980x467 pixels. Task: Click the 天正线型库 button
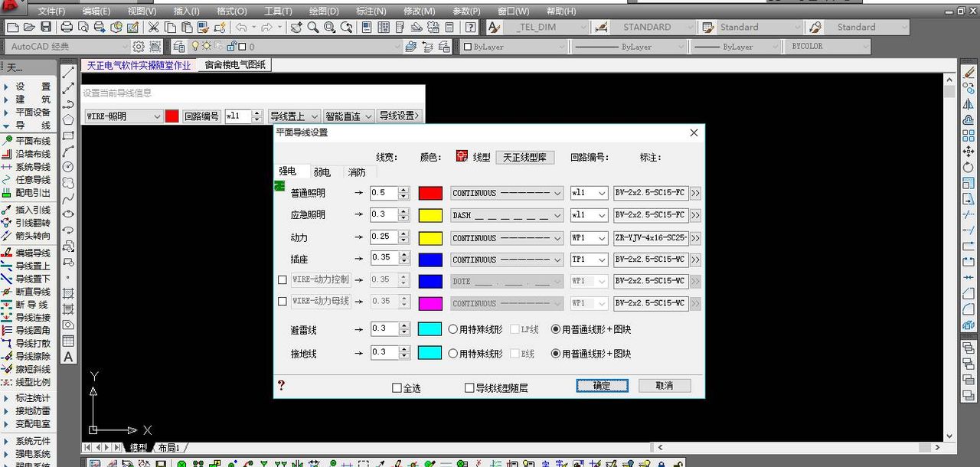pyautogui.click(x=526, y=156)
